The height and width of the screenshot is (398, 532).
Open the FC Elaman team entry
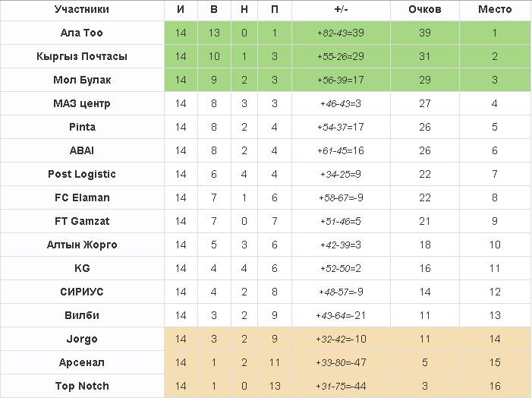point(82,197)
